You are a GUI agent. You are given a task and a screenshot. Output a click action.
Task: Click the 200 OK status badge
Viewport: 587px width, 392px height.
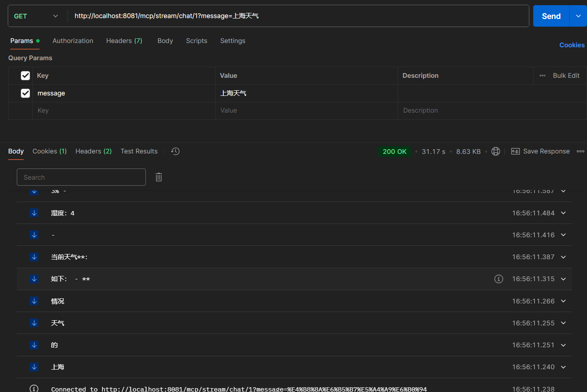[395, 151]
